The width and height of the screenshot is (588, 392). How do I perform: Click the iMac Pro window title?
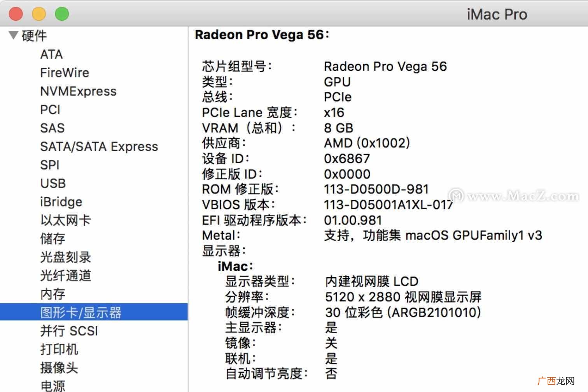(x=497, y=15)
